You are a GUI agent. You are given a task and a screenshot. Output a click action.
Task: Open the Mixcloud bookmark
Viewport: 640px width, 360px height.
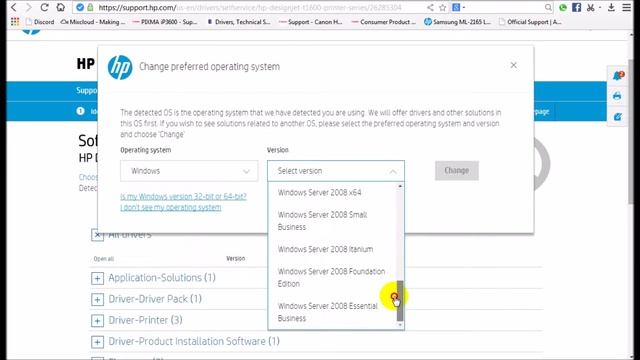[93, 22]
